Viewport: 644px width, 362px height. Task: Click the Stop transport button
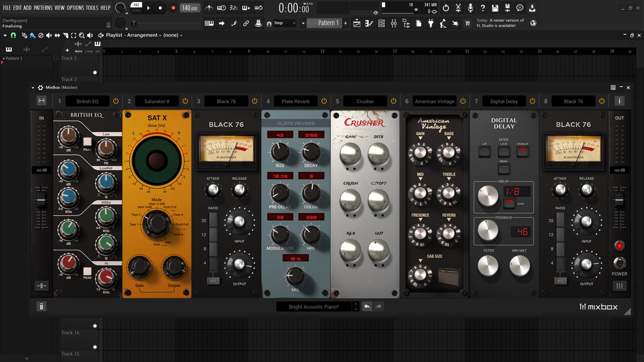(x=160, y=8)
